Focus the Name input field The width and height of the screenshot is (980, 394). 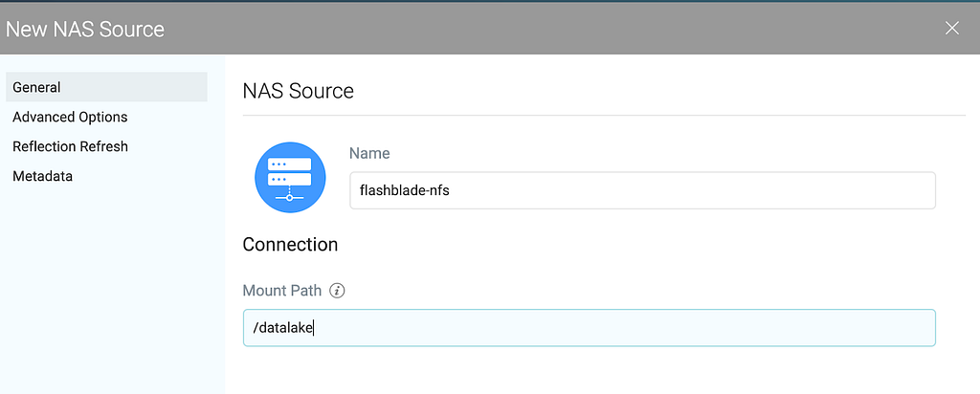(642, 190)
